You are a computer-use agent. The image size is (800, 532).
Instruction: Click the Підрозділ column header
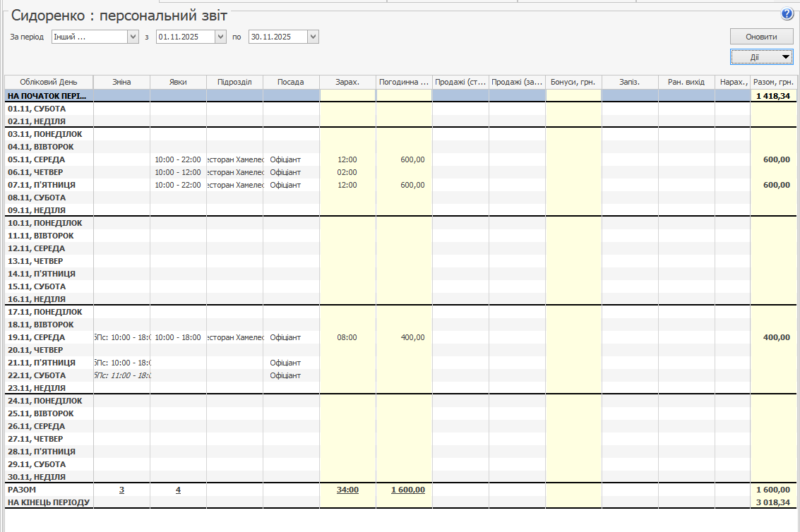(x=234, y=82)
